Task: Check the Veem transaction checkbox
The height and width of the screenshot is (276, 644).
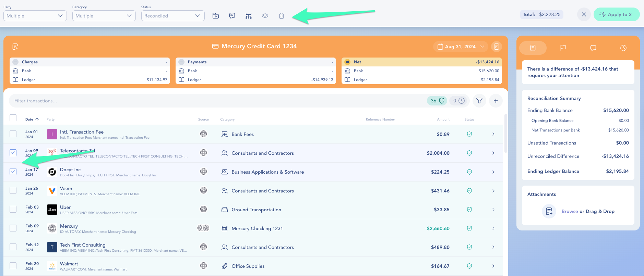Action: pyautogui.click(x=13, y=190)
